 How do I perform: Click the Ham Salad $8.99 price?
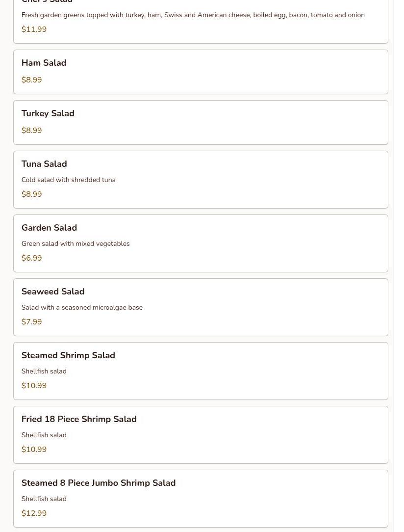point(31,80)
